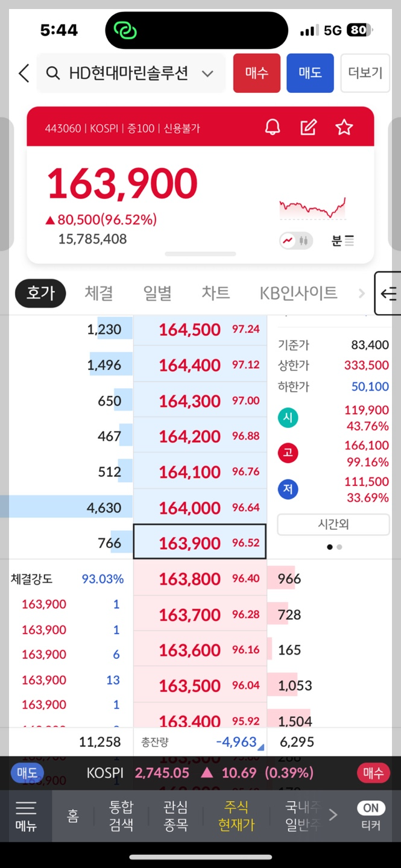Tap the 홈 item in the bottom navigation
The width and height of the screenshot is (401, 868).
74,816
